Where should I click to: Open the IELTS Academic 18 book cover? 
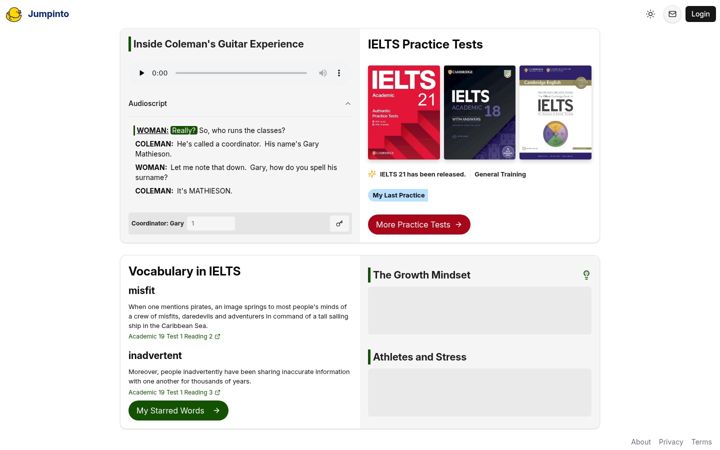point(479,112)
